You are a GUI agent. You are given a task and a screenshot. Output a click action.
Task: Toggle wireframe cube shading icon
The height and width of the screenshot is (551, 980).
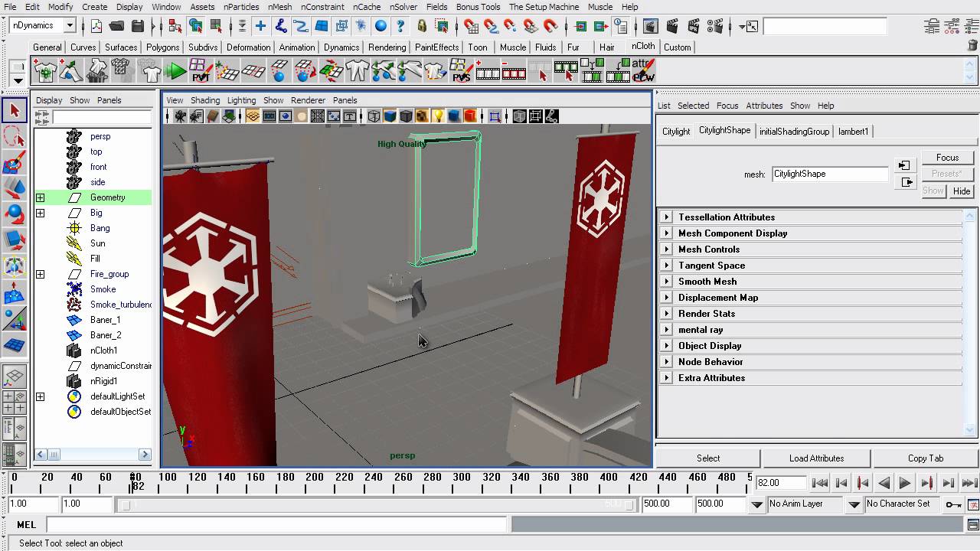[x=374, y=116]
